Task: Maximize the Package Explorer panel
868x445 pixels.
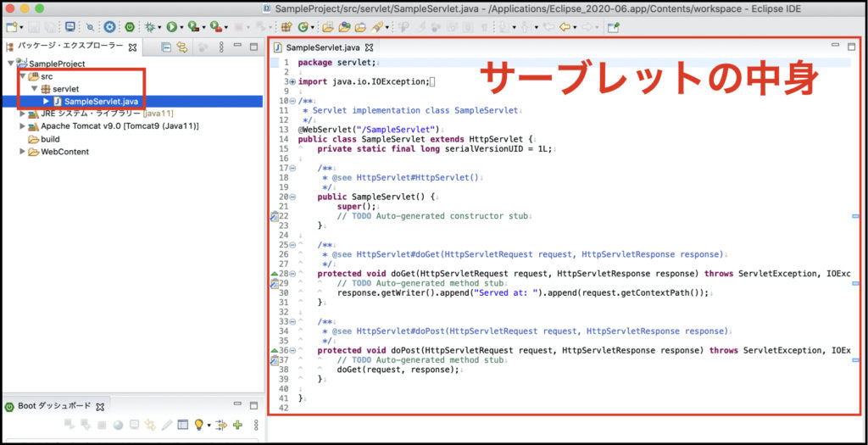Action: click(254, 47)
